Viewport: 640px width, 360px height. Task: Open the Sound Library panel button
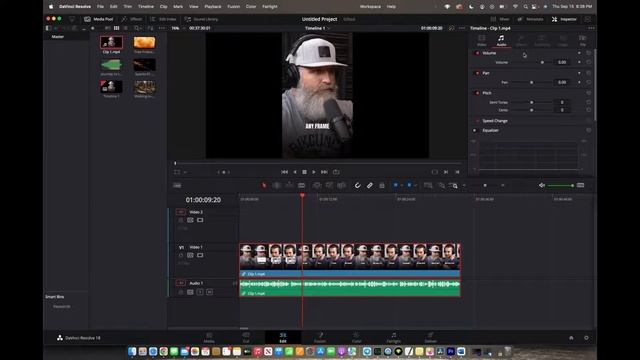pyautogui.click(x=201, y=19)
